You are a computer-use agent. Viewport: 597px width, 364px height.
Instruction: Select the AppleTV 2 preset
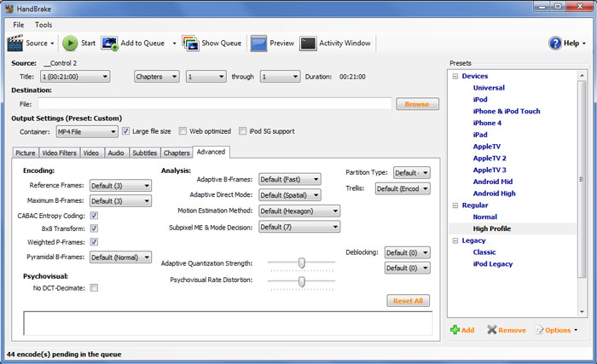click(x=490, y=158)
